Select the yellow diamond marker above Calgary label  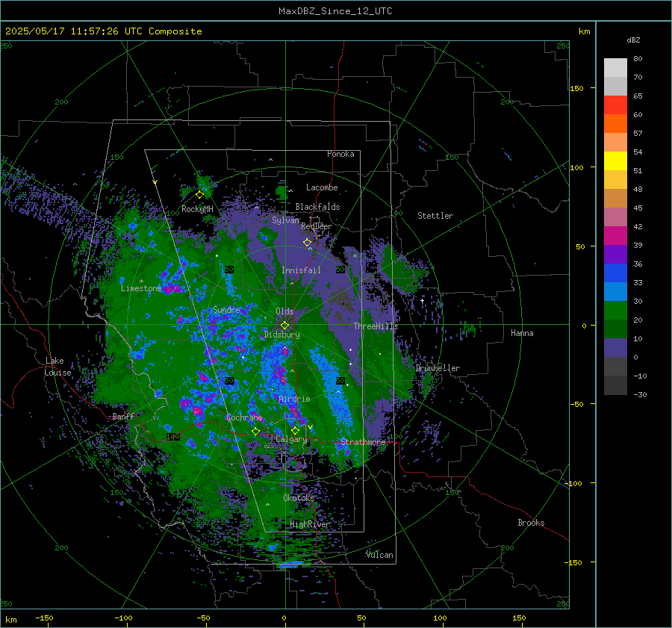pyautogui.click(x=295, y=430)
